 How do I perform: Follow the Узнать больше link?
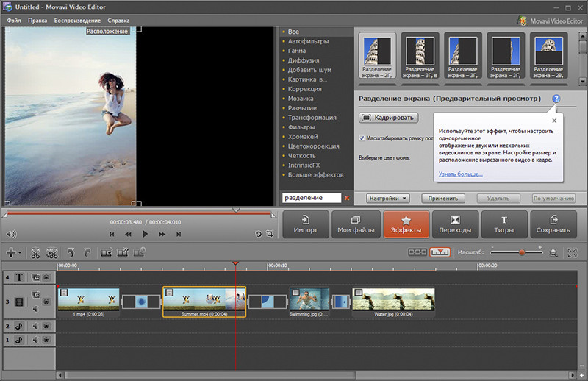(x=461, y=174)
